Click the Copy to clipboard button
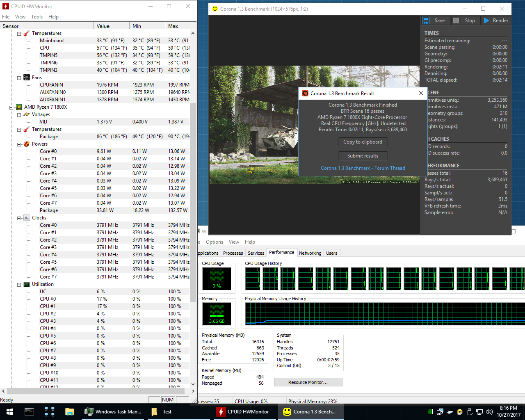Screen dimensions: 525x420 tap(363, 142)
